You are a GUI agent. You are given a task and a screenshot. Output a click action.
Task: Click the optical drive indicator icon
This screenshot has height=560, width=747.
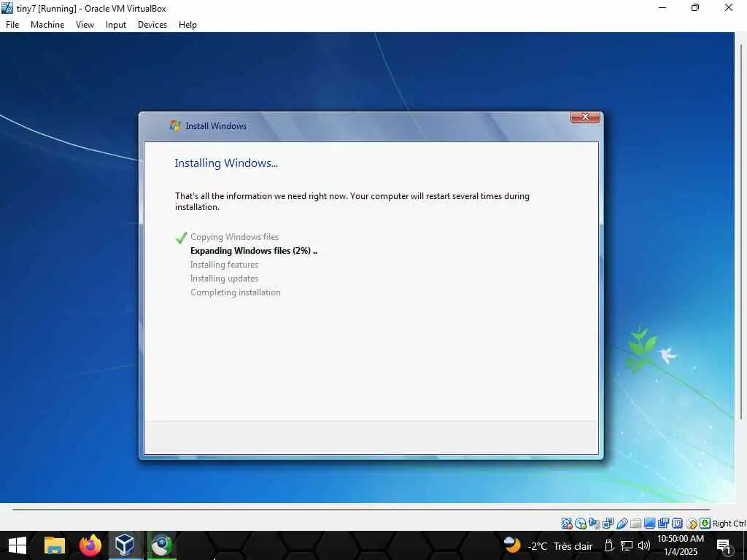580,524
